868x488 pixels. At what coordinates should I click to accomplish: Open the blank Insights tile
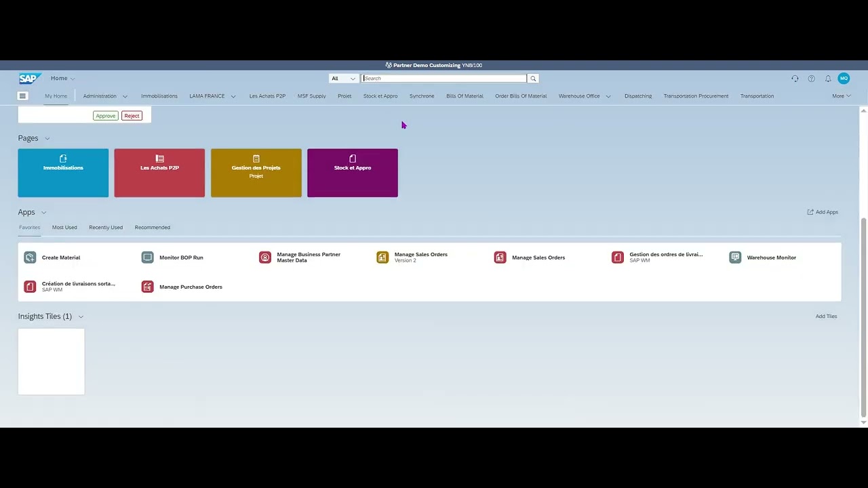pyautogui.click(x=52, y=361)
